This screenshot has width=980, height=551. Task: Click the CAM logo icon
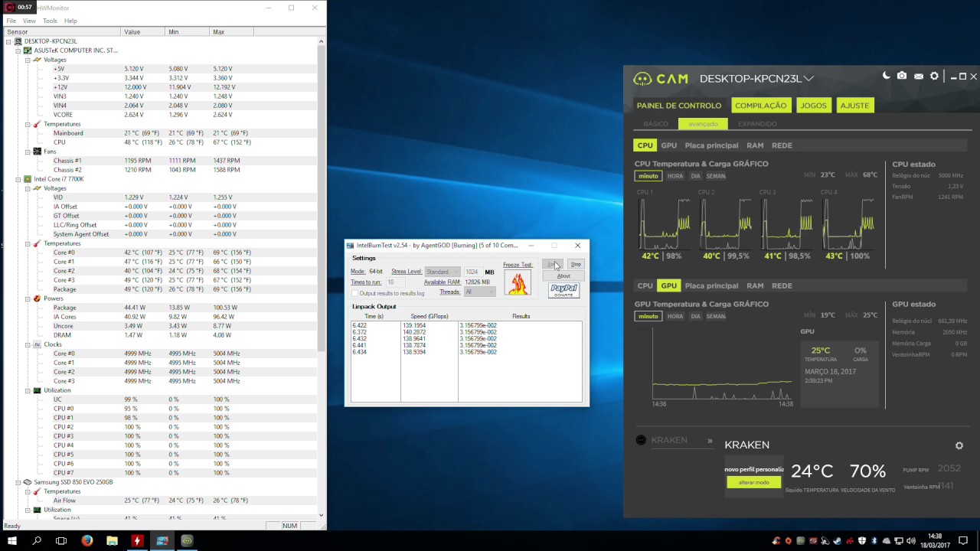click(642, 79)
